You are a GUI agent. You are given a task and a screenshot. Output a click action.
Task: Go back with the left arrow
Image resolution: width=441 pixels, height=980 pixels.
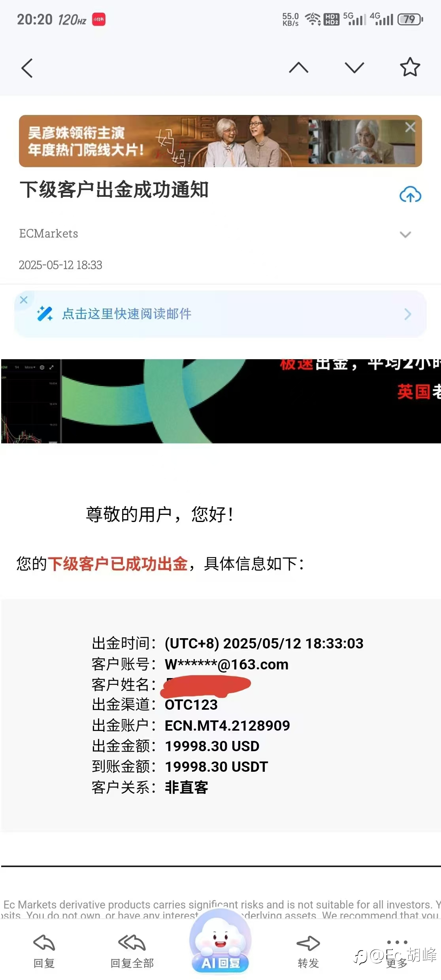27,68
